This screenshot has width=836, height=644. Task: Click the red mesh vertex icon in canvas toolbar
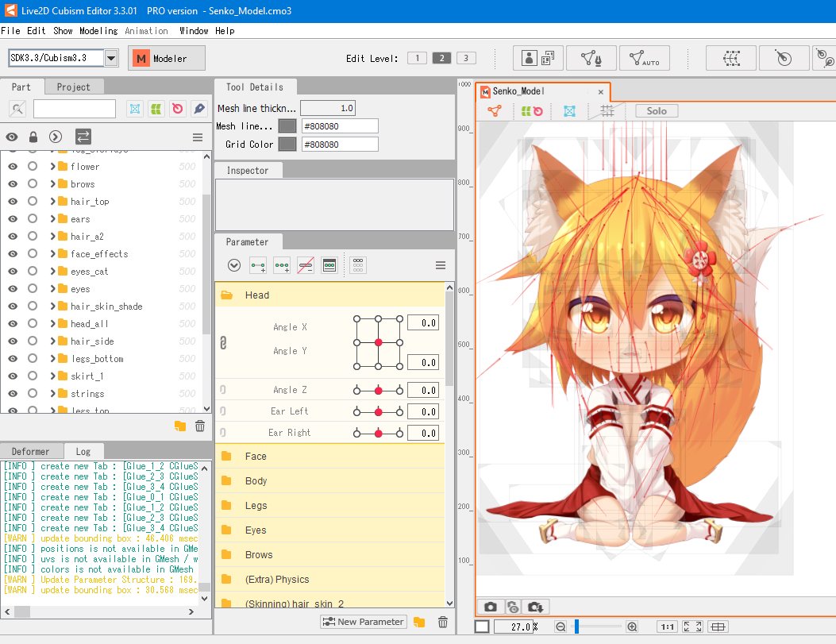pos(495,111)
